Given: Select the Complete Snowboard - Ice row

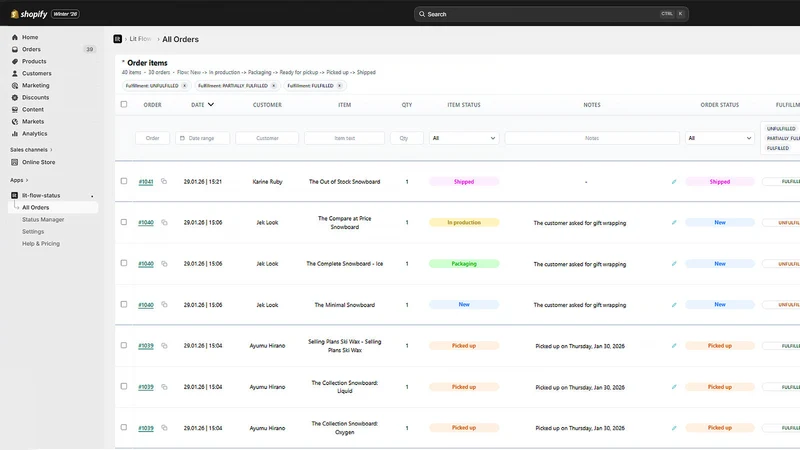Looking at the screenshot, I should [x=124, y=263].
